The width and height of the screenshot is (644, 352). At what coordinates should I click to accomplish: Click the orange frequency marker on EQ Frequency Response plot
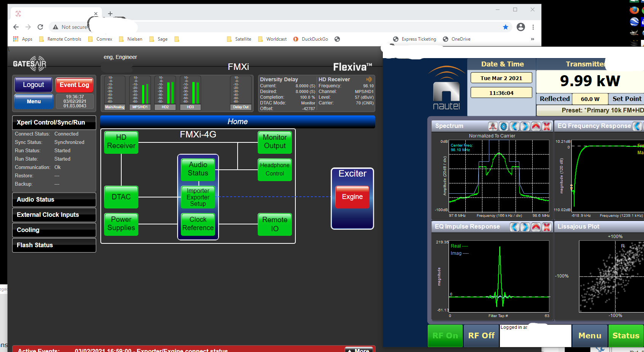[x=571, y=186]
